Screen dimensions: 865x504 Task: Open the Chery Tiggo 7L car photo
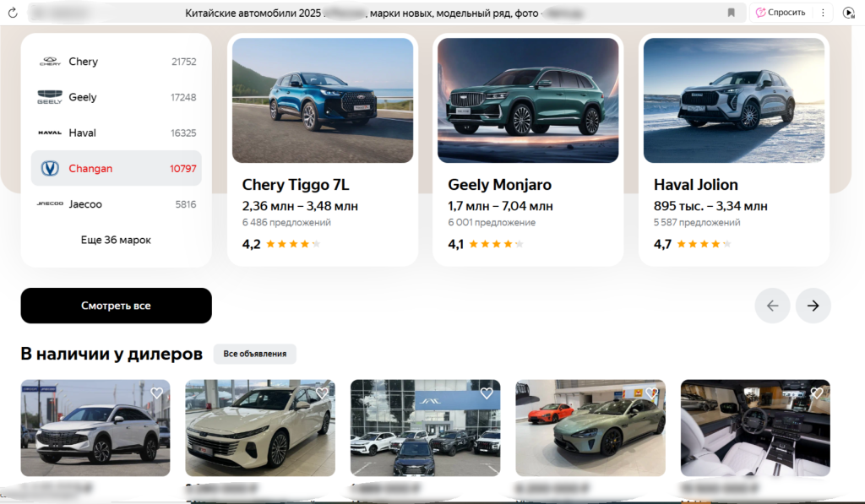[x=322, y=100]
